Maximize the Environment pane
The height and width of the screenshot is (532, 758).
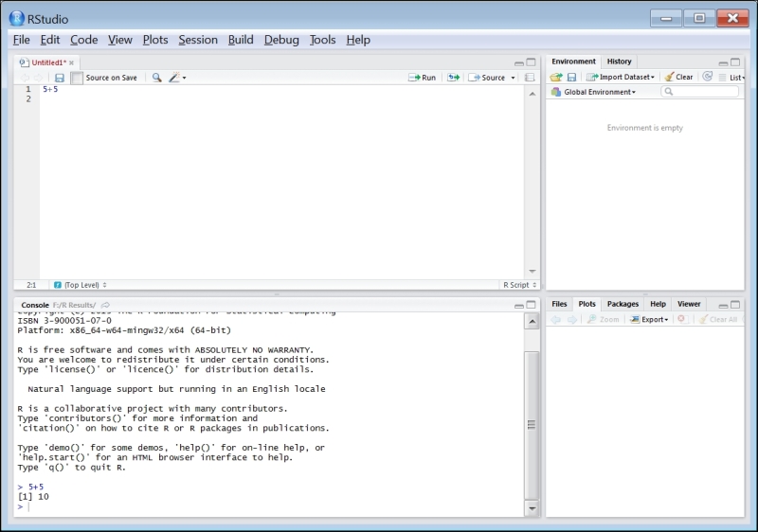735,62
